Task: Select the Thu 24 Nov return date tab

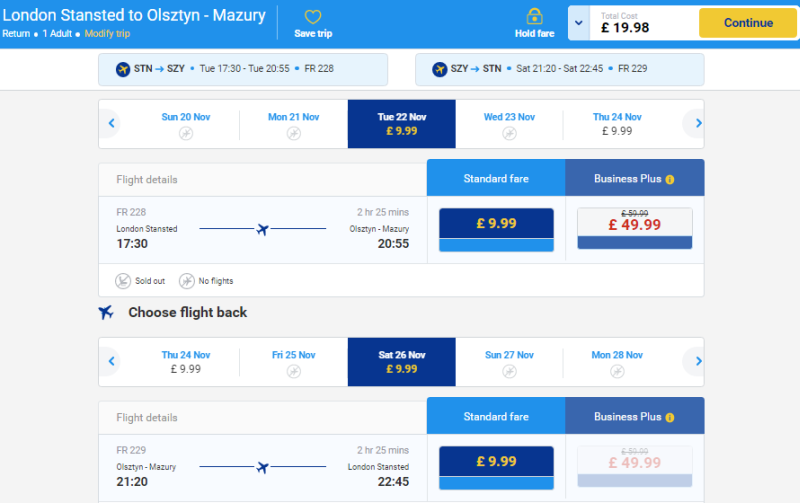Action: pos(186,362)
